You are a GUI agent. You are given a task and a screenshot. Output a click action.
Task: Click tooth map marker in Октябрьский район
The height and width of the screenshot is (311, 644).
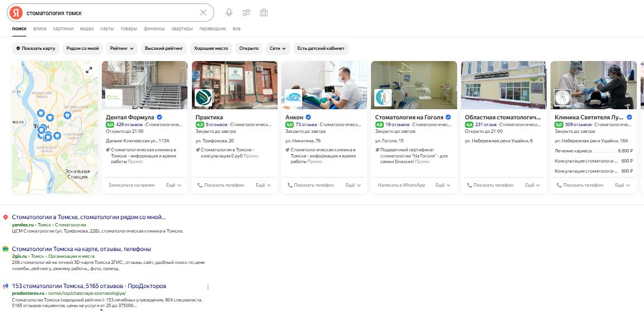[67, 115]
